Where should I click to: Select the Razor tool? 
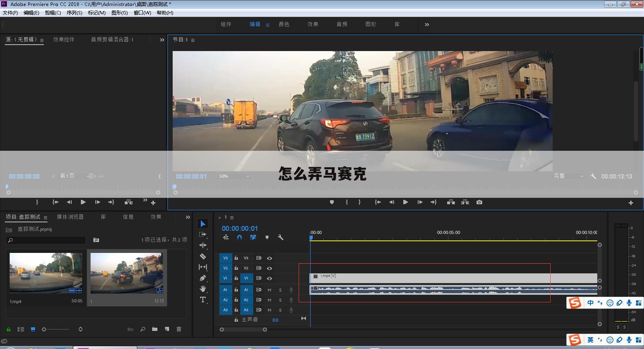(203, 256)
